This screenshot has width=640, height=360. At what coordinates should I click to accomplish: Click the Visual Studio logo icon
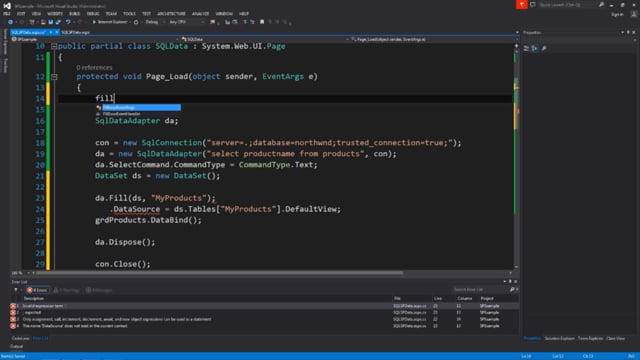click(7, 5)
